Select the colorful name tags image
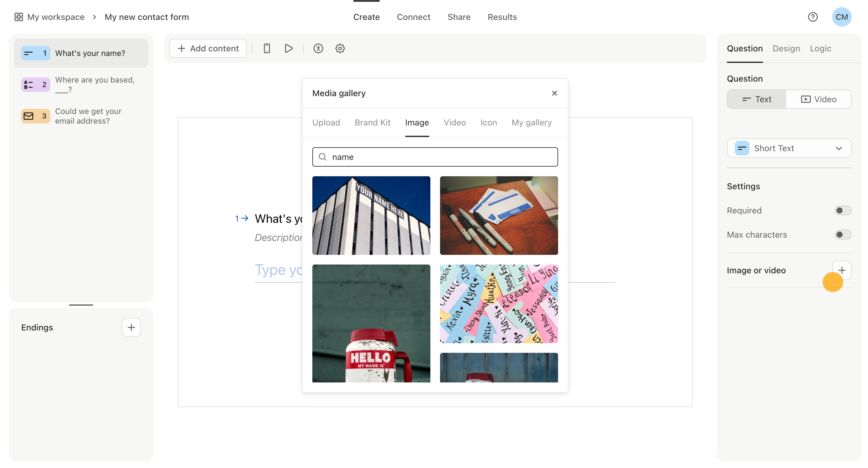Viewport: 868px width, 468px height. 499,304
